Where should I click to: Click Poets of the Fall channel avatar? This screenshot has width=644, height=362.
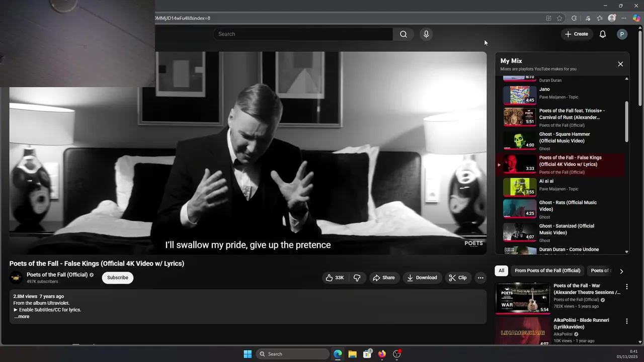pos(16,278)
